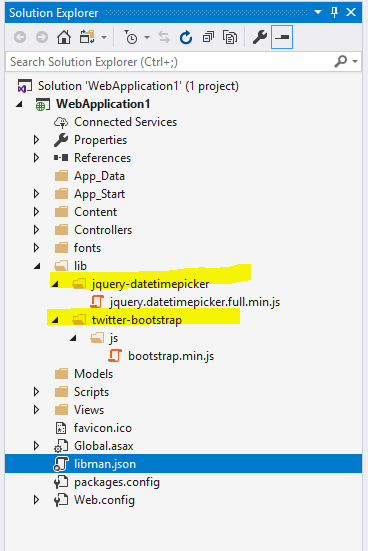Screen dimensions: 368x551
Task: Expand the Web.config node
Action: click(x=36, y=500)
